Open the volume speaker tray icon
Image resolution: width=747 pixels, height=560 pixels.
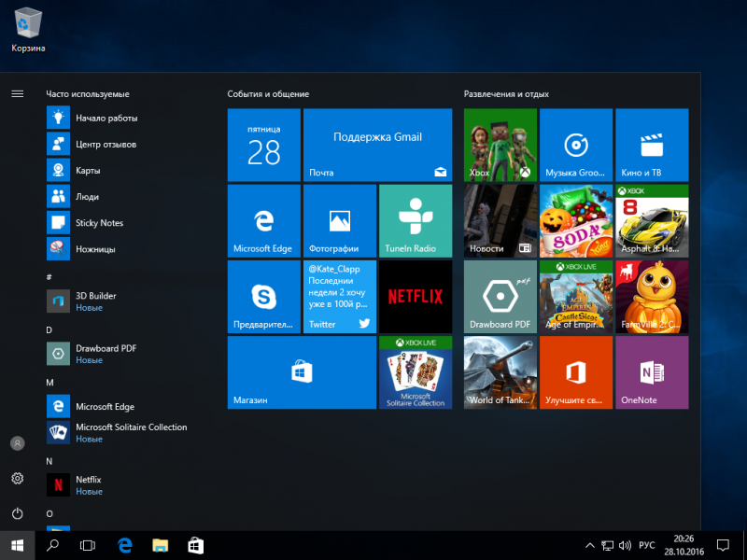click(625, 546)
